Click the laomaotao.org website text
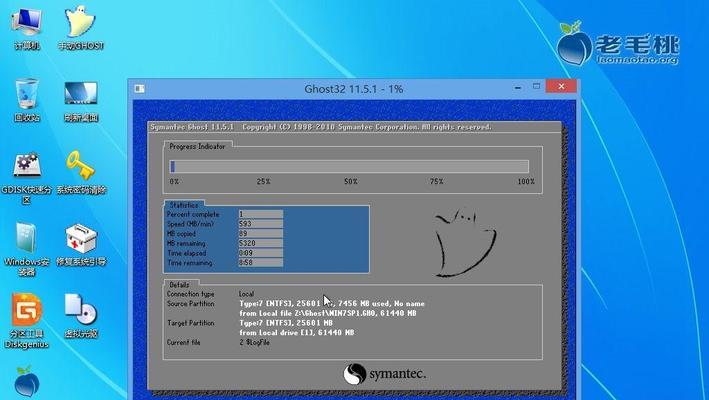The height and width of the screenshot is (400, 709). tap(638, 60)
